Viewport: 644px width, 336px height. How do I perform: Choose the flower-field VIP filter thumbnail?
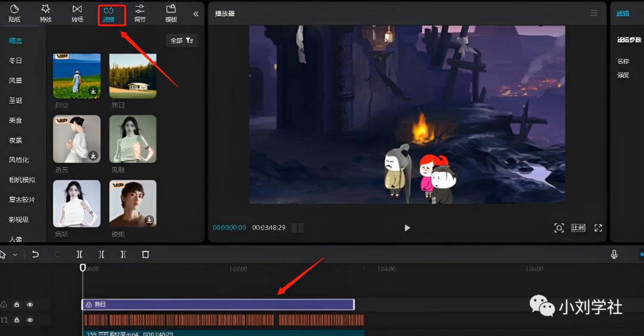point(77,76)
